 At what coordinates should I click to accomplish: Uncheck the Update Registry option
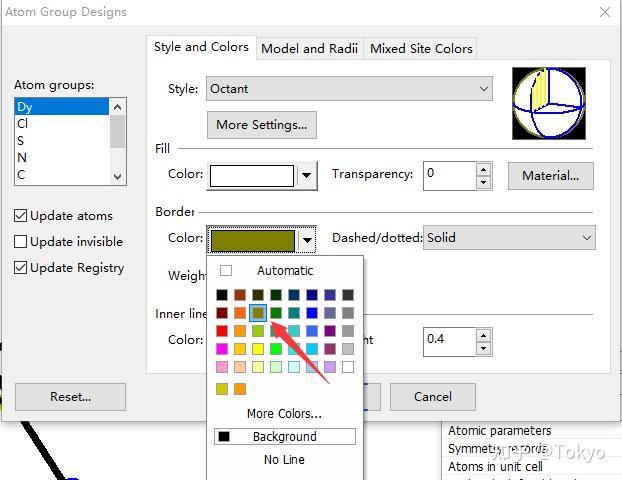coord(21,268)
